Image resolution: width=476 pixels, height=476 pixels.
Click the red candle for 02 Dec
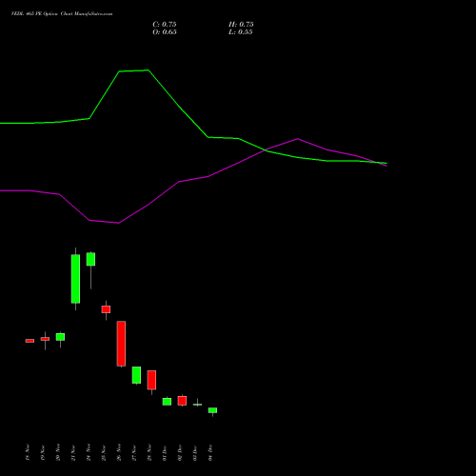click(182, 401)
